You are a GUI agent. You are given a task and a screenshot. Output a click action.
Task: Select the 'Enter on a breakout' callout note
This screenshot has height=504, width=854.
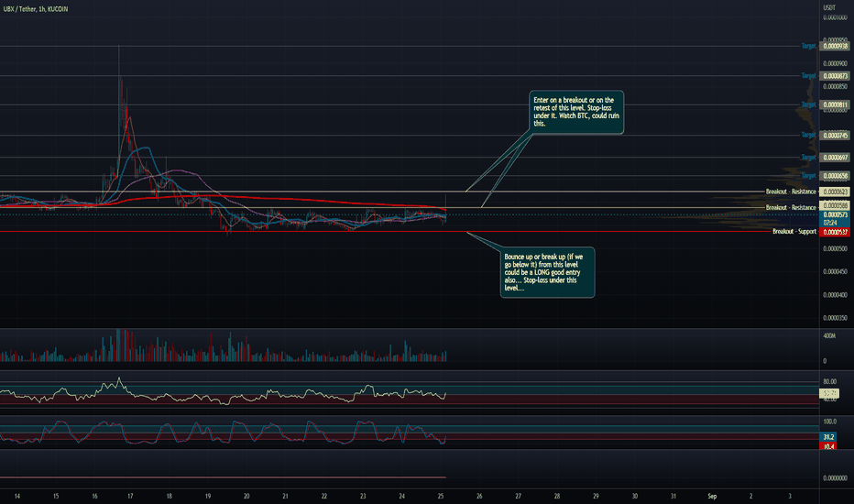[x=576, y=112]
